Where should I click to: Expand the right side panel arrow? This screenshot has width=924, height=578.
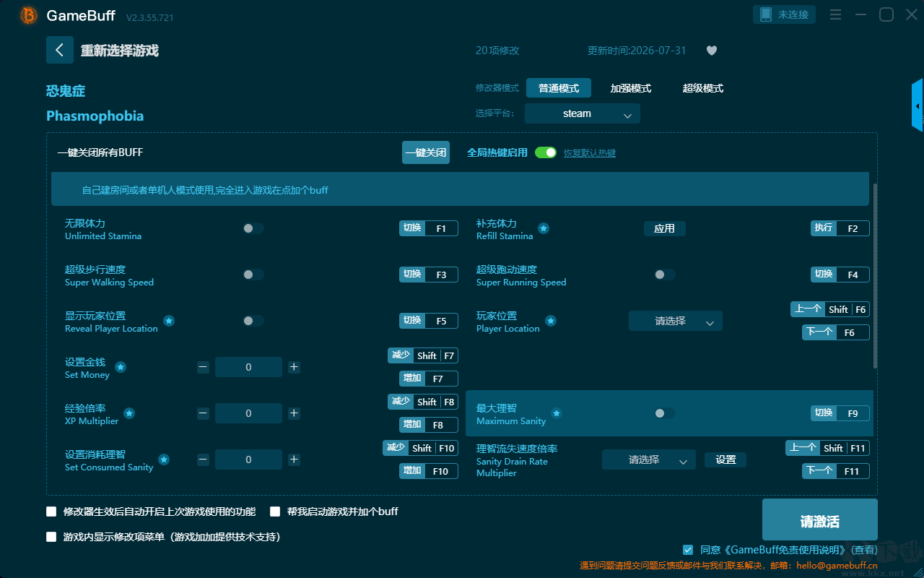(x=918, y=105)
